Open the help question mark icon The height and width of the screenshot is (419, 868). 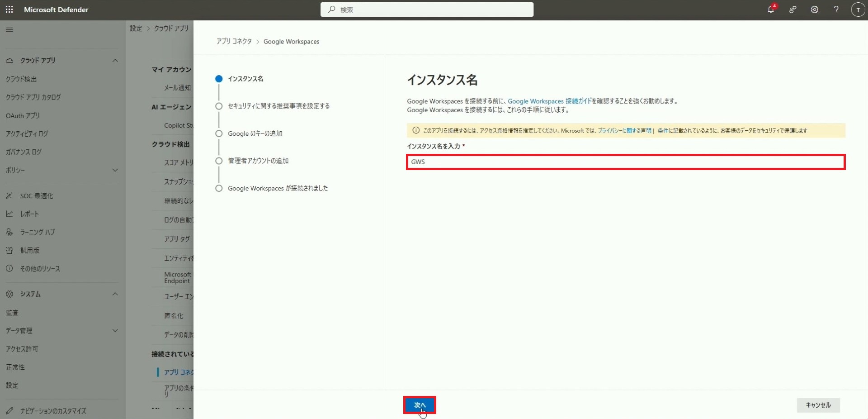[836, 10]
